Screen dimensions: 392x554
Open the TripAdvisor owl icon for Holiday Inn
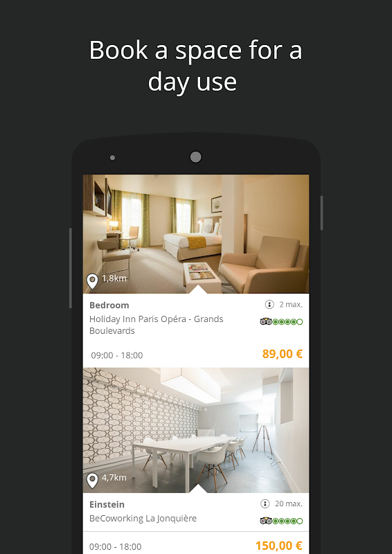(266, 321)
